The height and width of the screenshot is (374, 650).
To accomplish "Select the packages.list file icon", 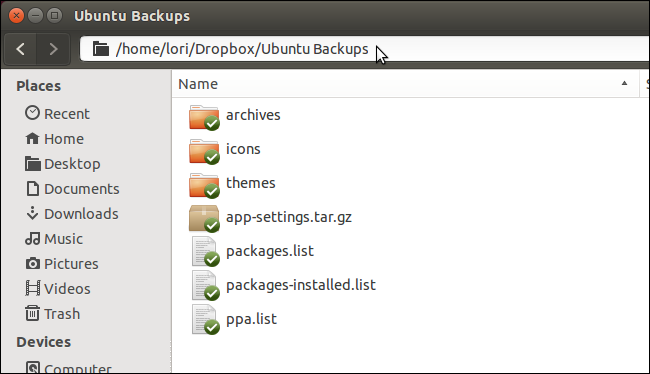I will [205, 252].
